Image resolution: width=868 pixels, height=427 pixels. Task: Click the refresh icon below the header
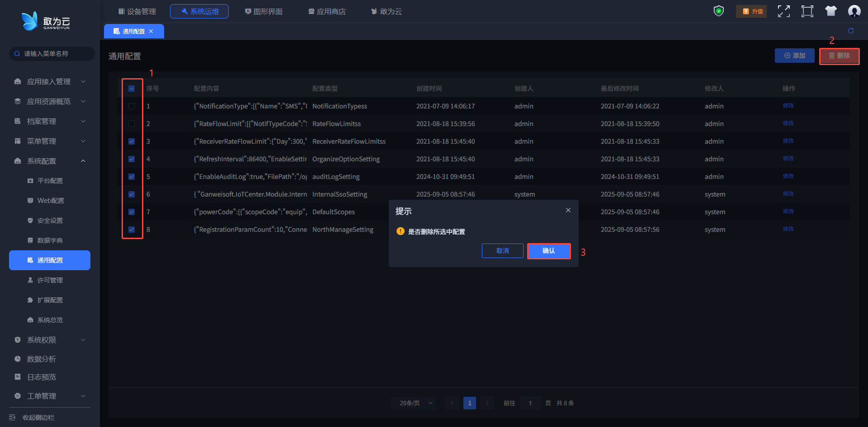tap(851, 31)
